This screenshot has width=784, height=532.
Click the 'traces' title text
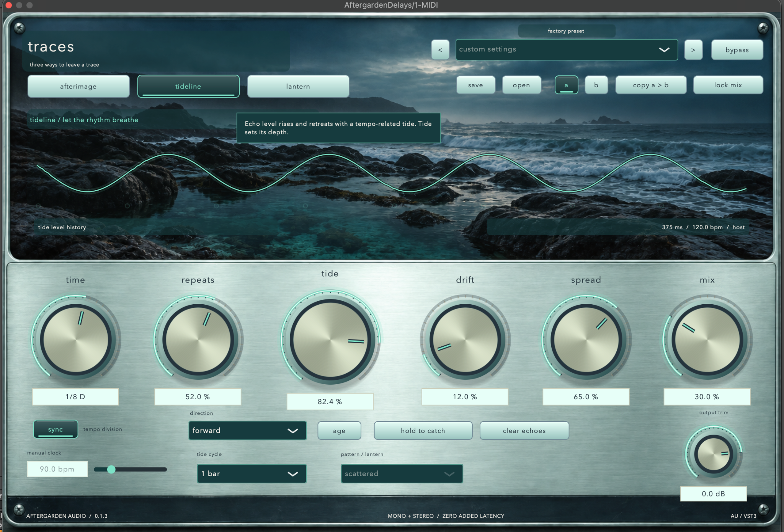click(51, 47)
